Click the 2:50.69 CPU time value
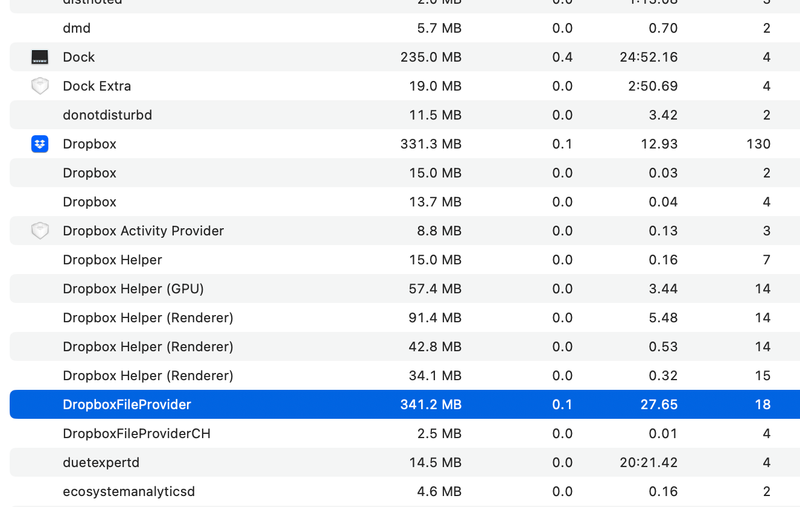 tap(653, 86)
